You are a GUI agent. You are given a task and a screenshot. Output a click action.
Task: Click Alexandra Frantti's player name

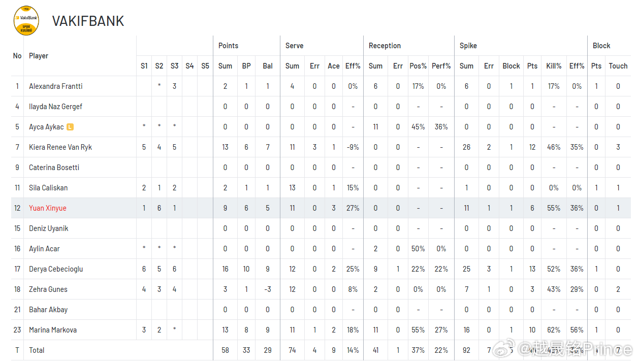coord(56,86)
